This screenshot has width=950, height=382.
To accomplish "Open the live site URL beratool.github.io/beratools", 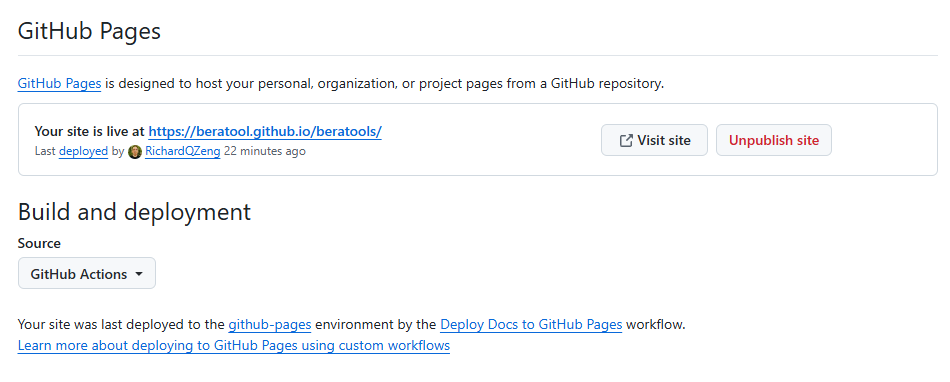I will tap(265, 131).
